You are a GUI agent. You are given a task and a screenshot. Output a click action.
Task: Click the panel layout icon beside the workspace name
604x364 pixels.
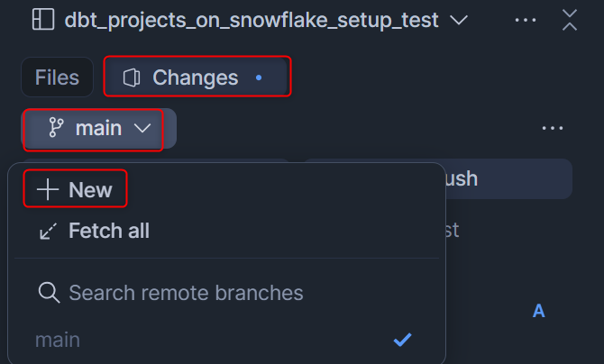click(42, 20)
